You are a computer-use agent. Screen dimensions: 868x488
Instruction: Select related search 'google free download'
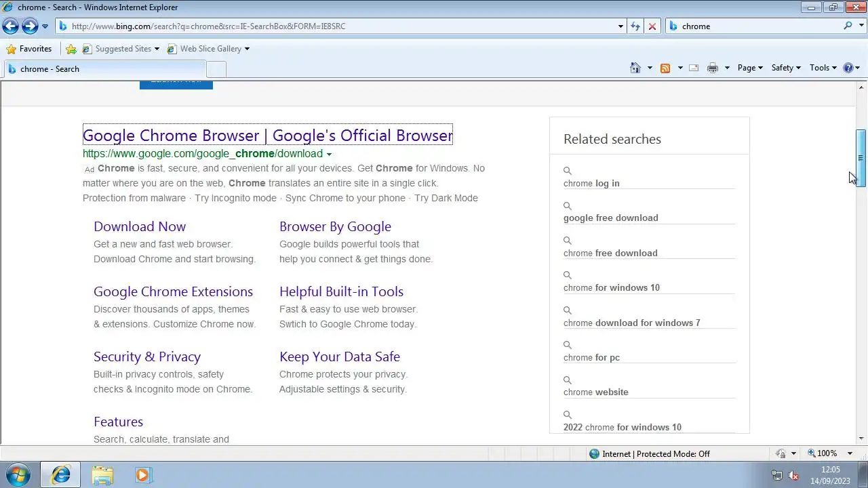(x=611, y=218)
